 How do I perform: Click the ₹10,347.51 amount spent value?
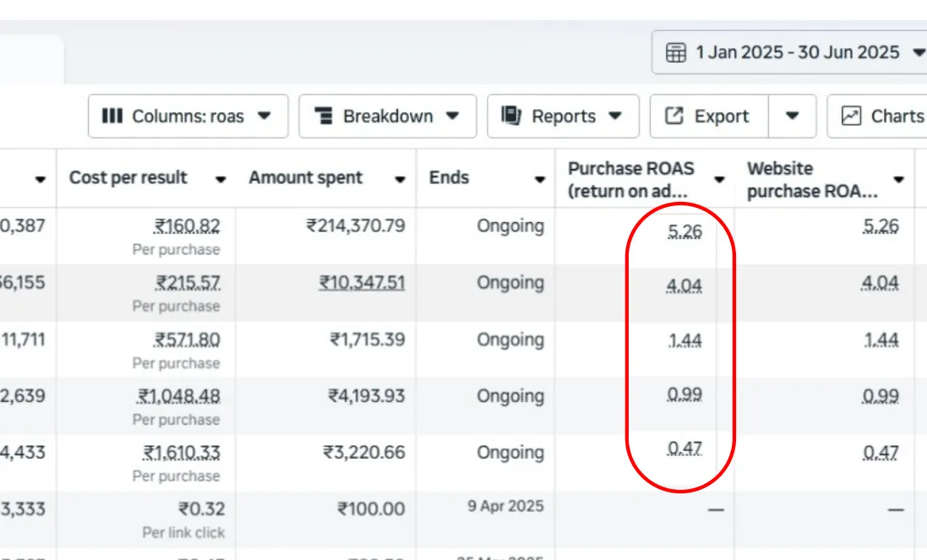[x=362, y=283]
